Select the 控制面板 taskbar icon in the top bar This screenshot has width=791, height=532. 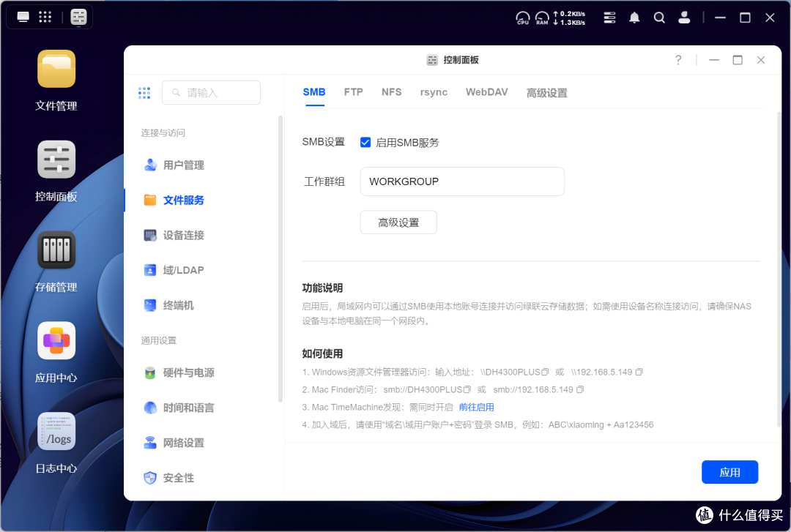[78, 17]
